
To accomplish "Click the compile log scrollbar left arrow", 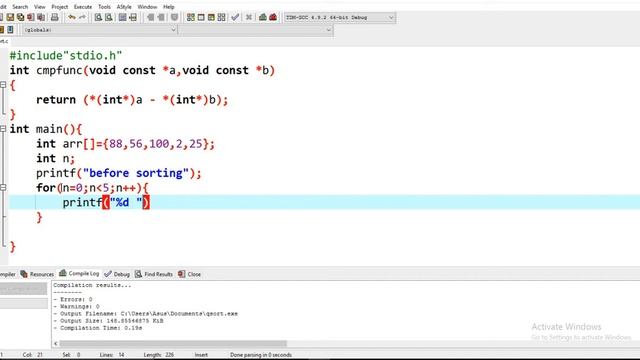I will coord(56,343).
